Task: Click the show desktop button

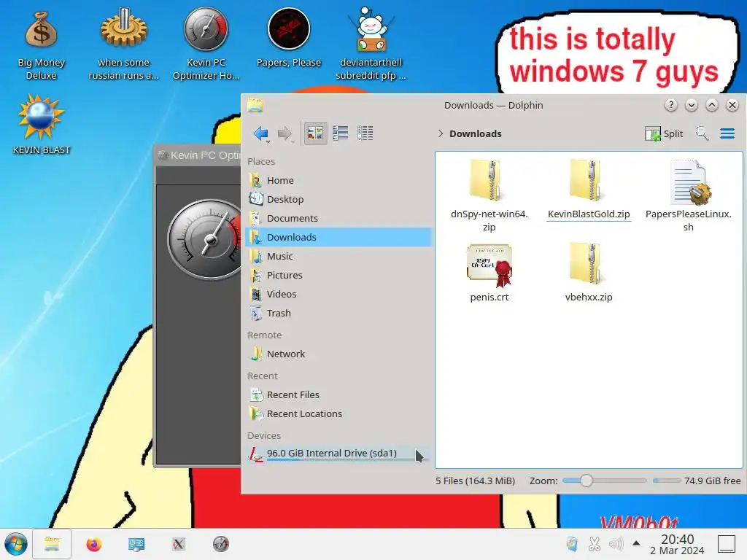Action: [727, 544]
